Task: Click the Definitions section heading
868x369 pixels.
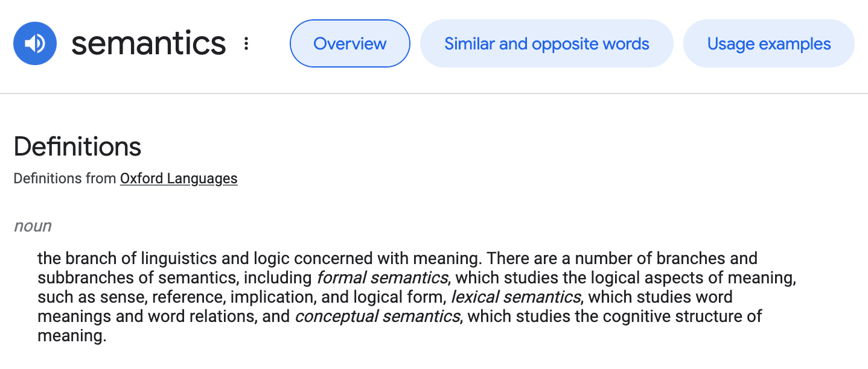Action: click(77, 147)
